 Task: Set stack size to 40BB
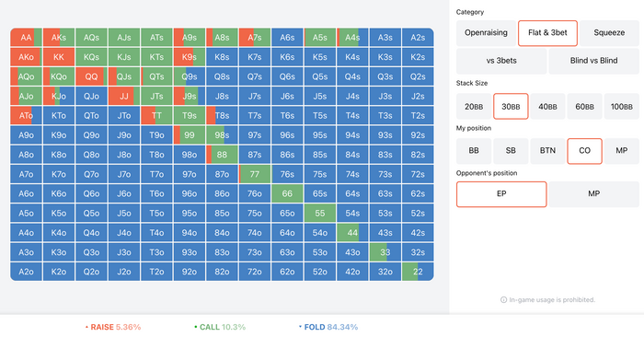(x=547, y=107)
